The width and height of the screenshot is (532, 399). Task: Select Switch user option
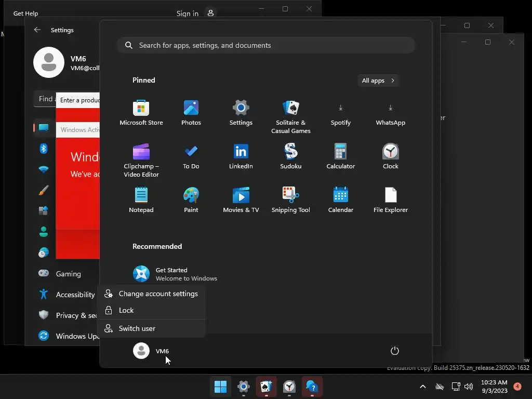151,328
